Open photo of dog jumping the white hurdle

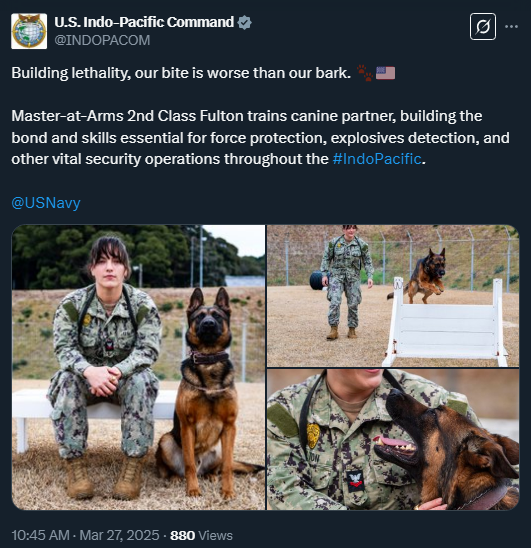tap(393, 296)
